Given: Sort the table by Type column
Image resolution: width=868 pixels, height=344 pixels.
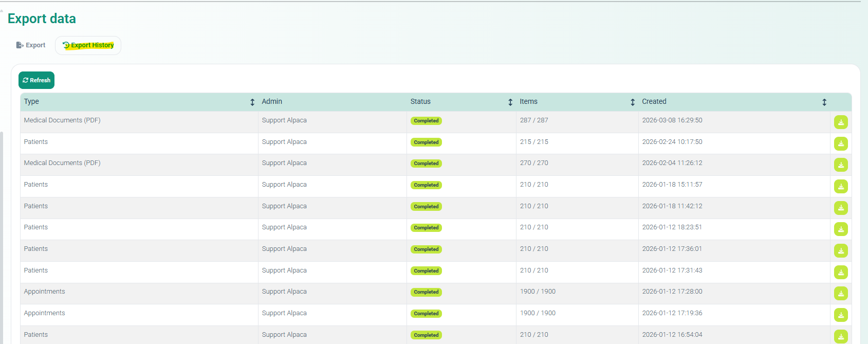Looking at the screenshot, I should pyautogui.click(x=252, y=102).
